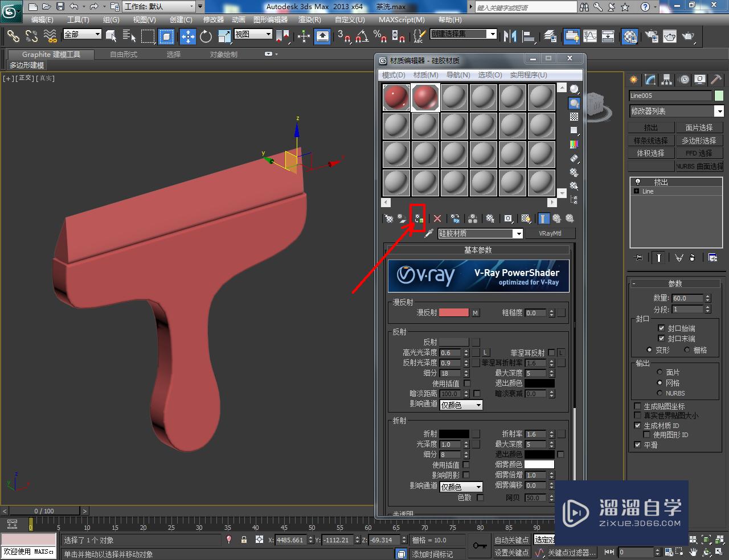
Task: Open Curve Editor from main toolbar
Action: 590,36
